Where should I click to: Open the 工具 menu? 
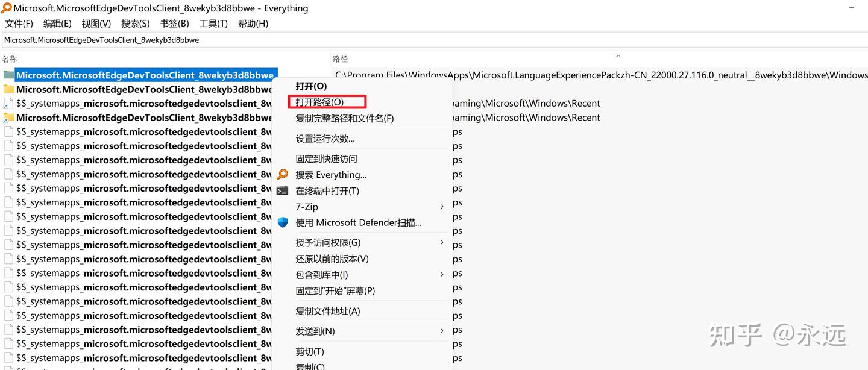pos(213,23)
